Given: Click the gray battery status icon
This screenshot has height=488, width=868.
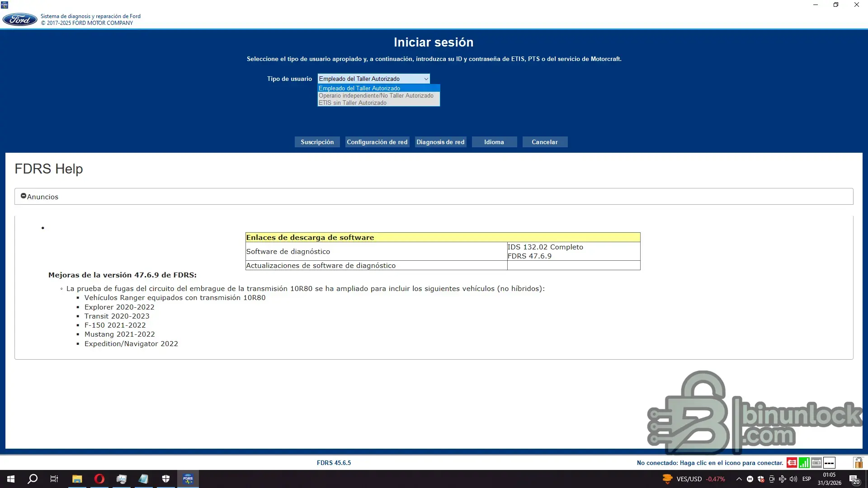Looking at the screenshot, I should [816, 463].
